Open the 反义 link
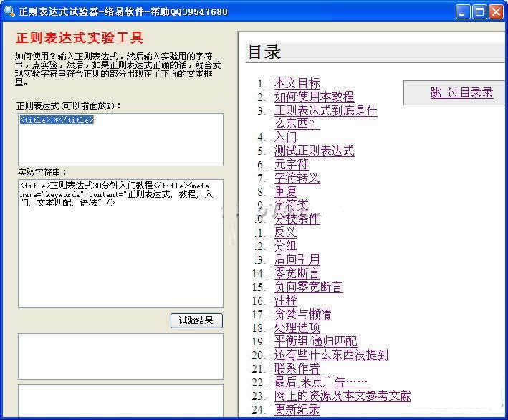Viewport: 508px width, 420px height. 285,232
